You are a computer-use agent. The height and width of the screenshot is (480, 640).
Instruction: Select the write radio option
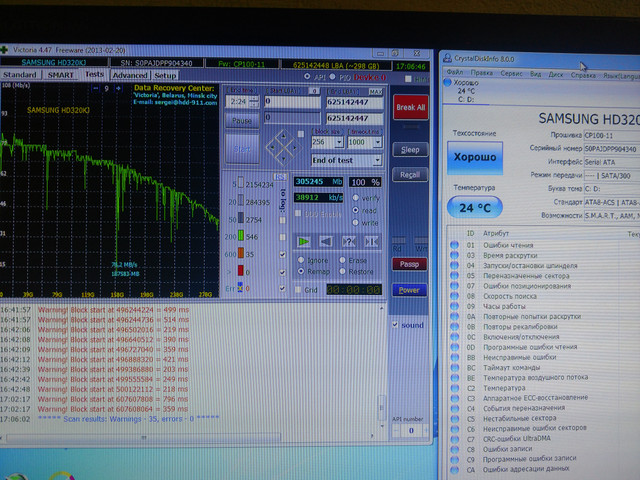click(x=356, y=222)
